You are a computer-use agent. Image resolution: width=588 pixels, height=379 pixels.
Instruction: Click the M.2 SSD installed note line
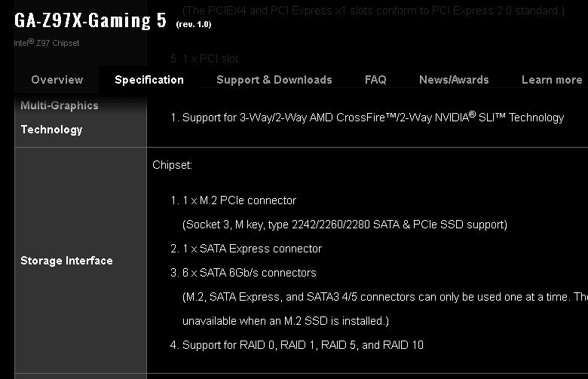pyautogui.click(x=286, y=321)
